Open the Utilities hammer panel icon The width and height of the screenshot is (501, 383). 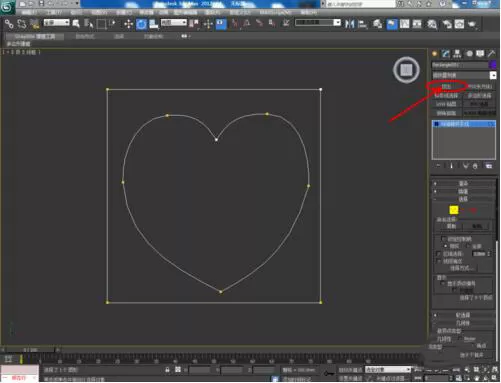491,54
